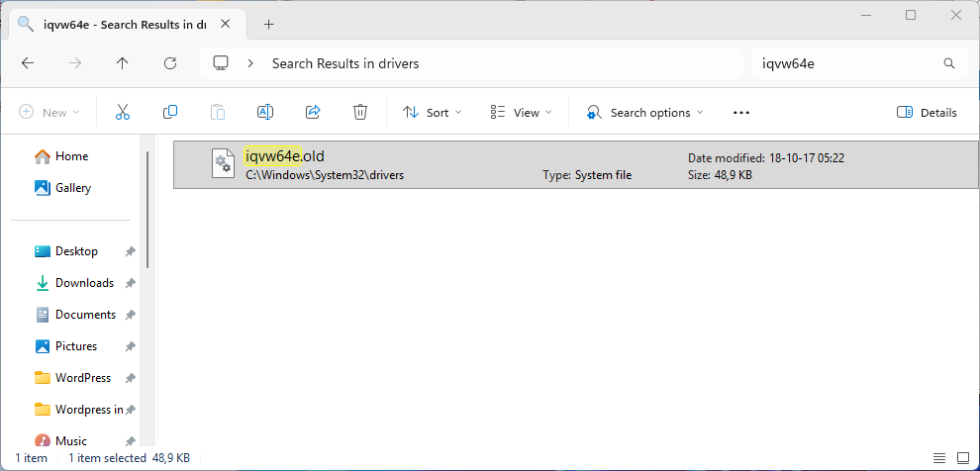Click '1 item' in the status bar

point(32,458)
